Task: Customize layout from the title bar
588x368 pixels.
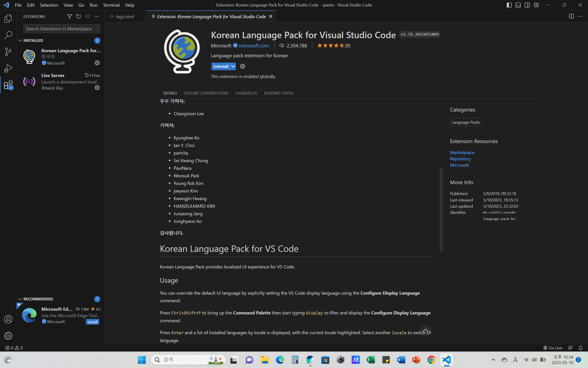Action: tap(536, 5)
